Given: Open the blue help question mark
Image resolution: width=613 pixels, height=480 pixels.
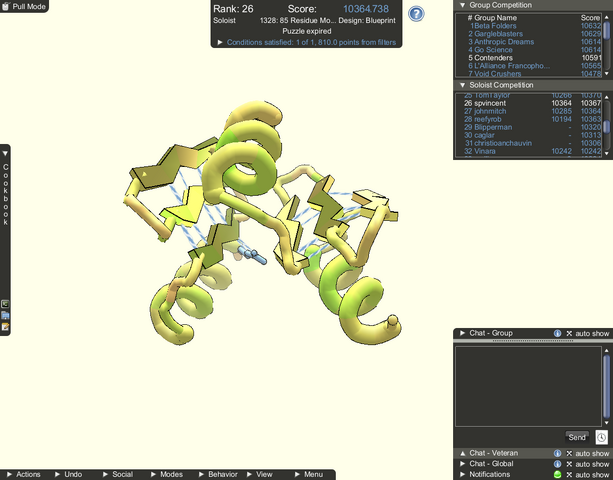Looking at the screenshot, I should 416,14.
